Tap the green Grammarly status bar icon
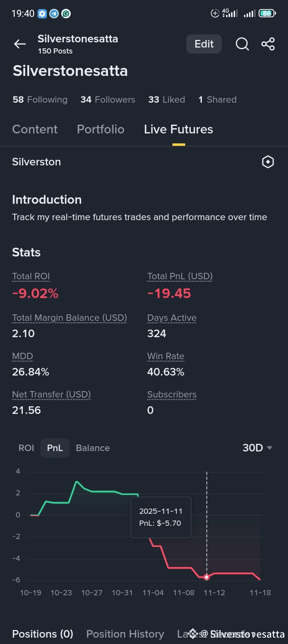This screenshot has width=288, height=644. pos(66,14)
